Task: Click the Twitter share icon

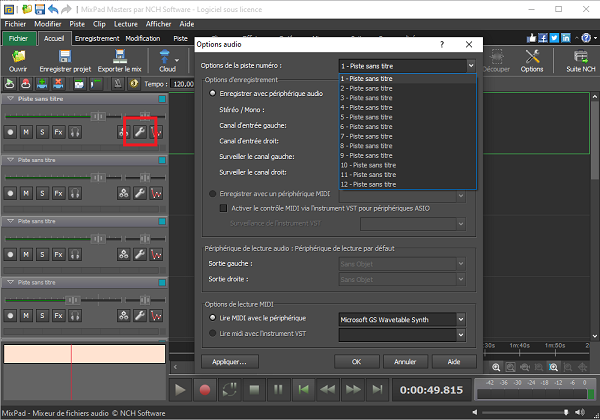Action: coord(554,38)
